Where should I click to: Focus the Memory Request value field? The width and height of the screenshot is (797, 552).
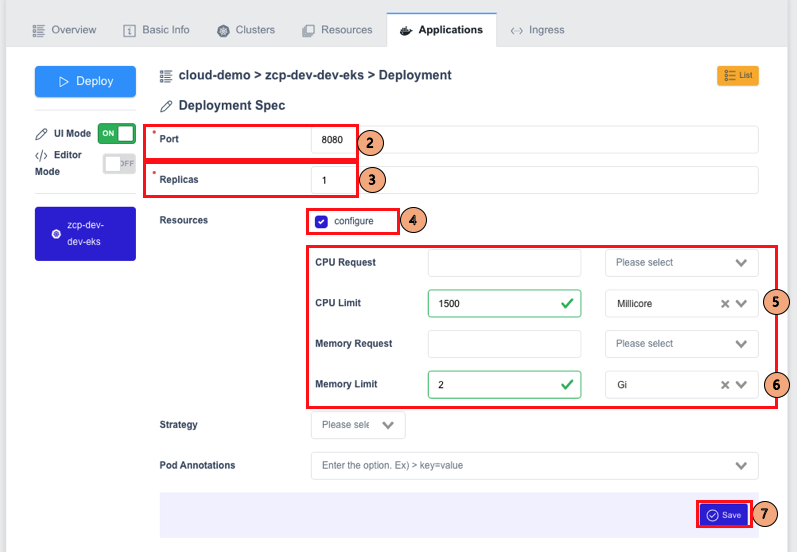(x=504, y=344)
